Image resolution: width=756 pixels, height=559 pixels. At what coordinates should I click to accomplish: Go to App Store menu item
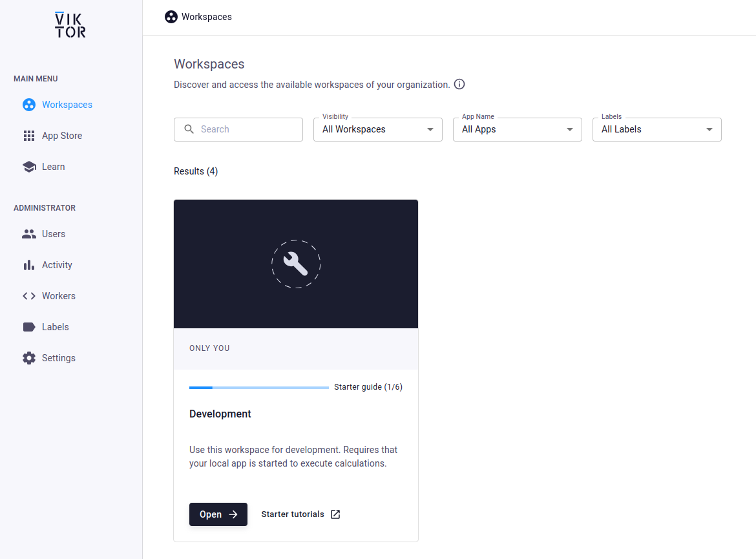(62, 136)
